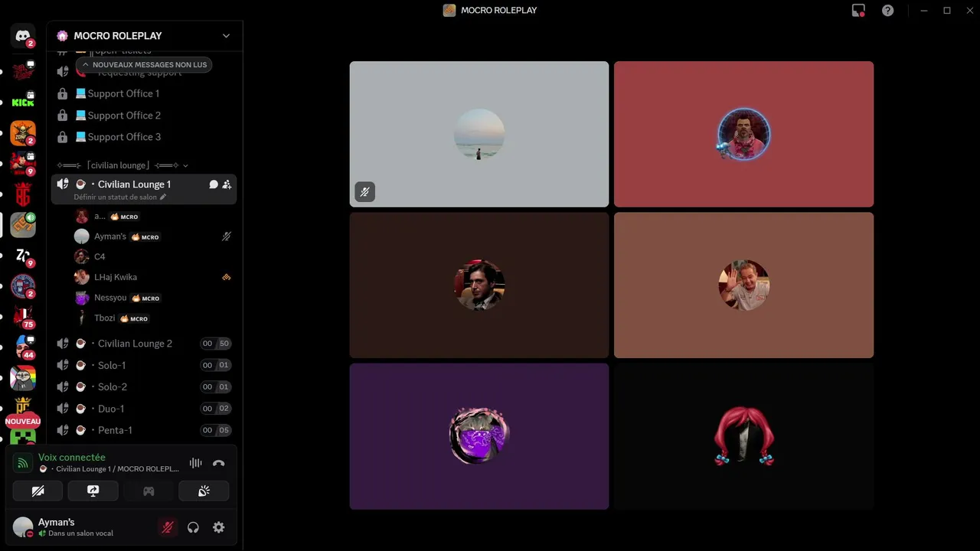The image size is (980, 551).
Task: Join Solo-1 voice channel
Action: pyautogui.click(x=144, y=365)
